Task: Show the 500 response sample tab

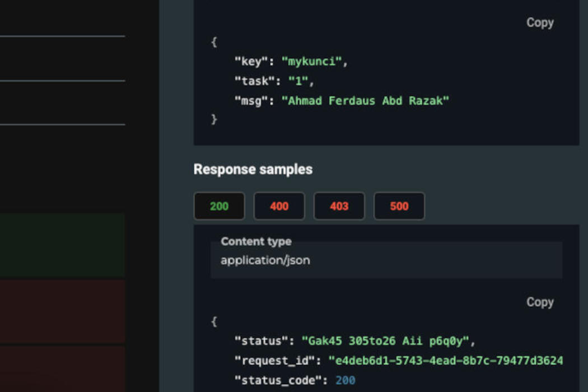Action: [399, 206]
